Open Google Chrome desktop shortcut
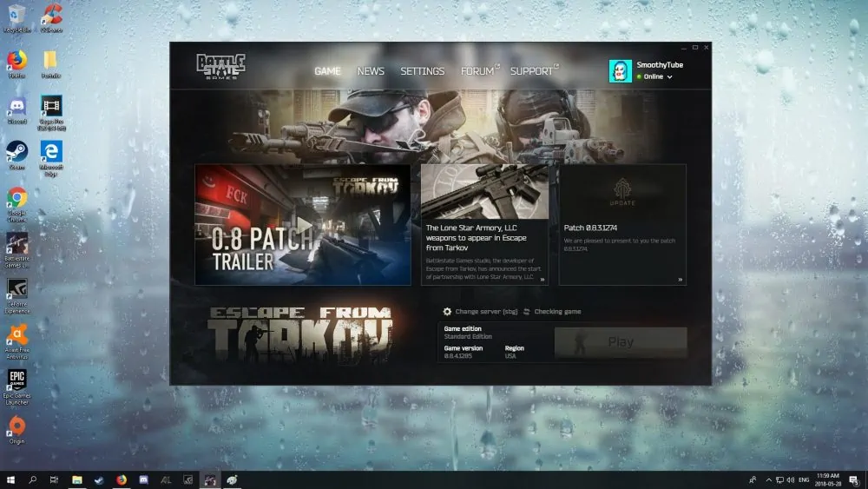 click(x=16, y=205)
